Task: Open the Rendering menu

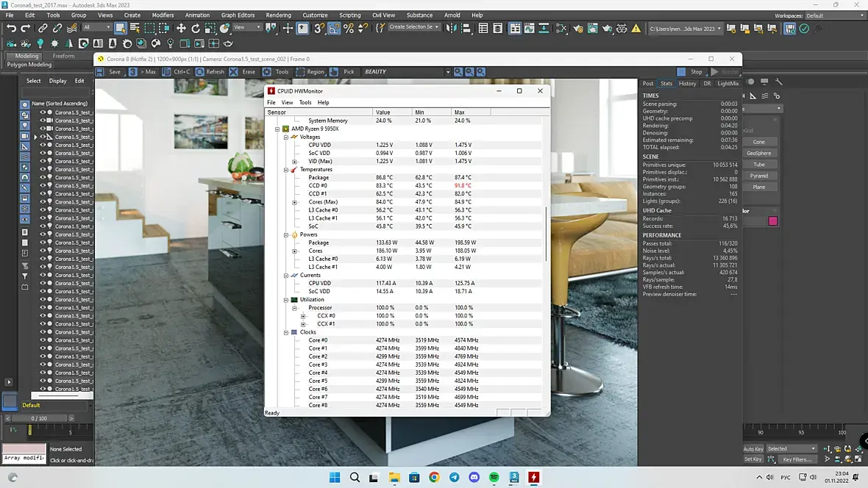Action: coord(278,15)
